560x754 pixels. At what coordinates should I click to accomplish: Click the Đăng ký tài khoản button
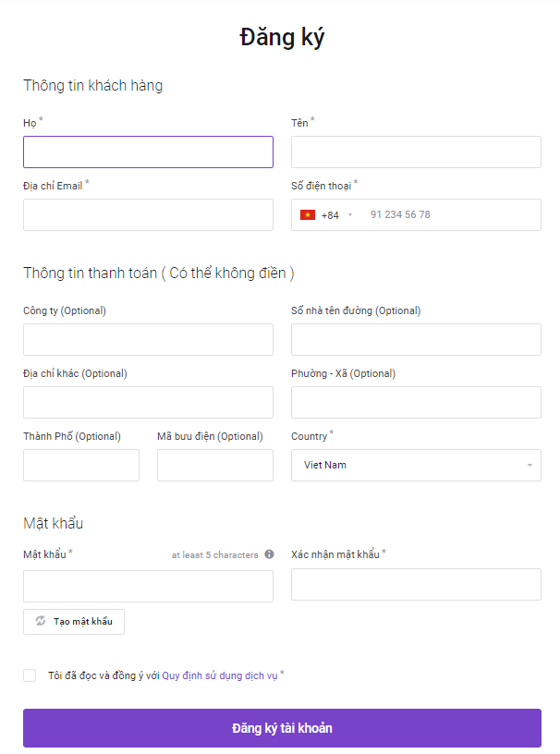283,728
